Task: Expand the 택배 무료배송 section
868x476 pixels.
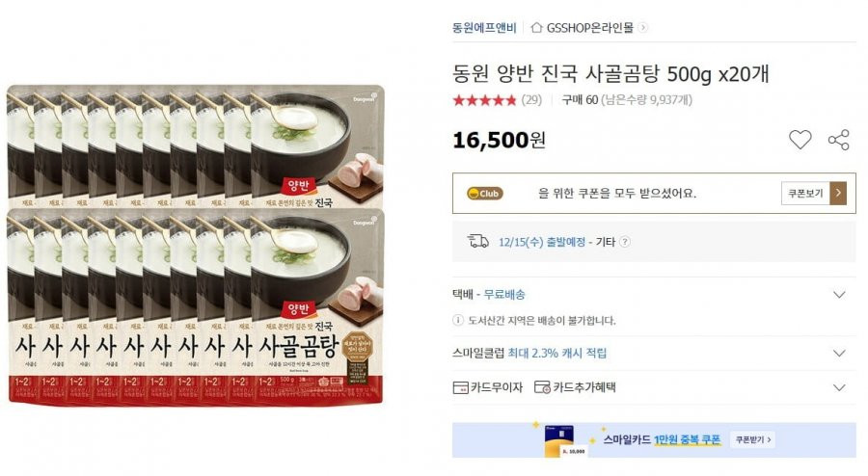Action: [x=839, y=295]
